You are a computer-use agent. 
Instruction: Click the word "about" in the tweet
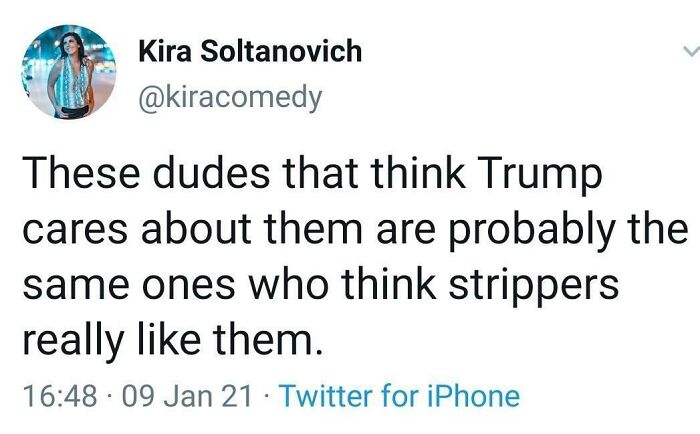tap(196, 229)
